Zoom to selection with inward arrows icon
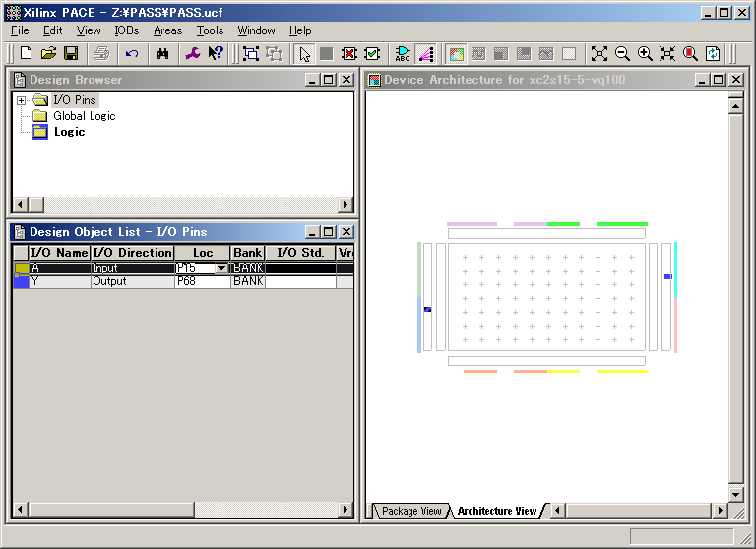The width and height of the screenshot is (756, 549). point(667,53)
